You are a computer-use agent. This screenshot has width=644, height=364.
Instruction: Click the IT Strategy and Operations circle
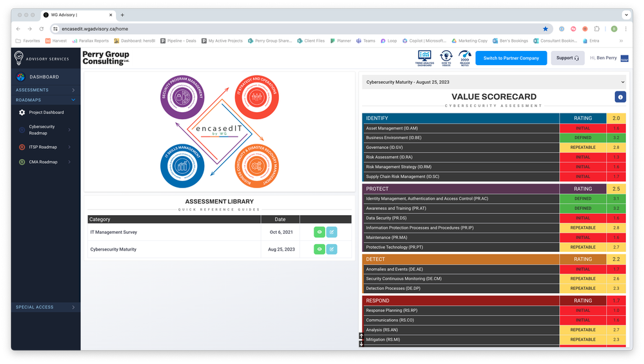[257, 97]
